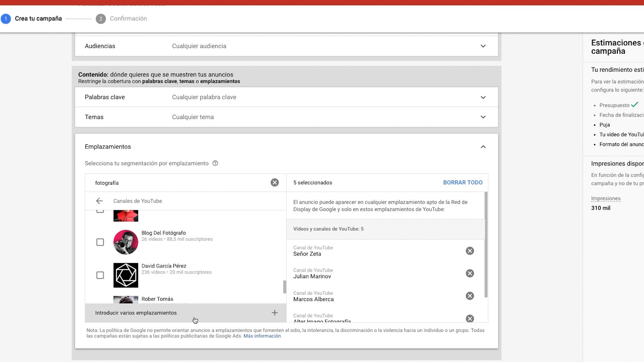The width and height of the screenshot is (644, 362).
Task: Click the Presupuesto checklist item
Action: [614, 105]
